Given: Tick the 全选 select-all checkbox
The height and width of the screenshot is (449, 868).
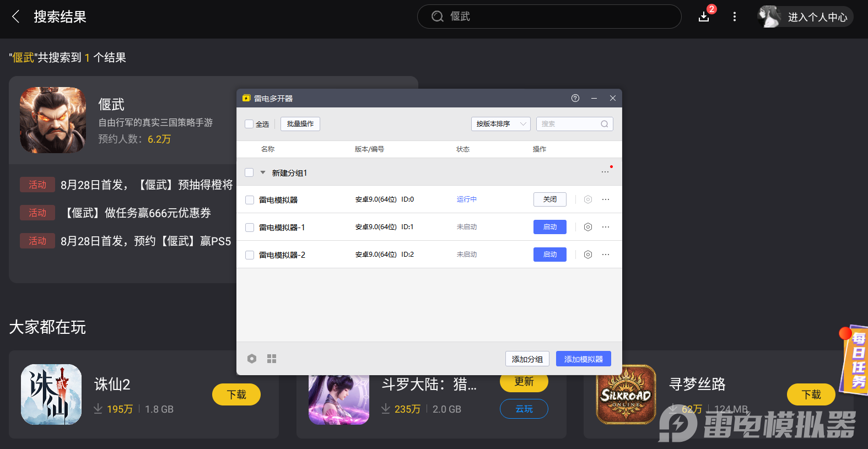Looking at the screenshot, I should [249, 124].
